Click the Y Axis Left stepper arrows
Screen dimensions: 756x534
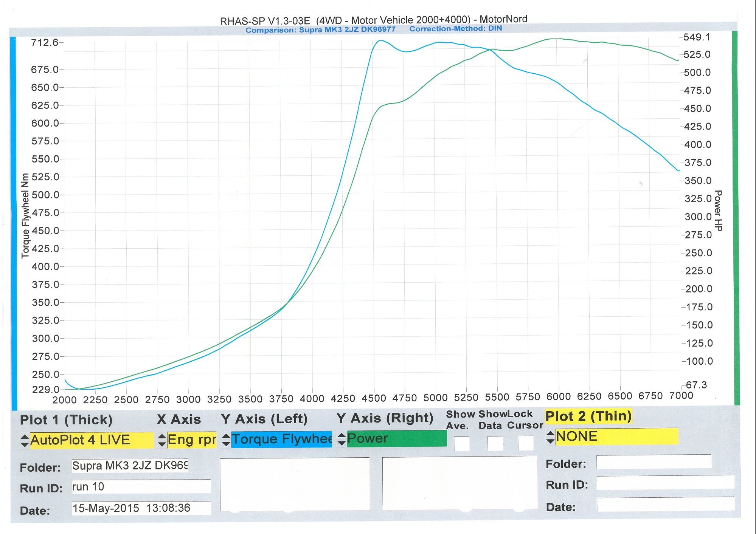click(226, 440)
